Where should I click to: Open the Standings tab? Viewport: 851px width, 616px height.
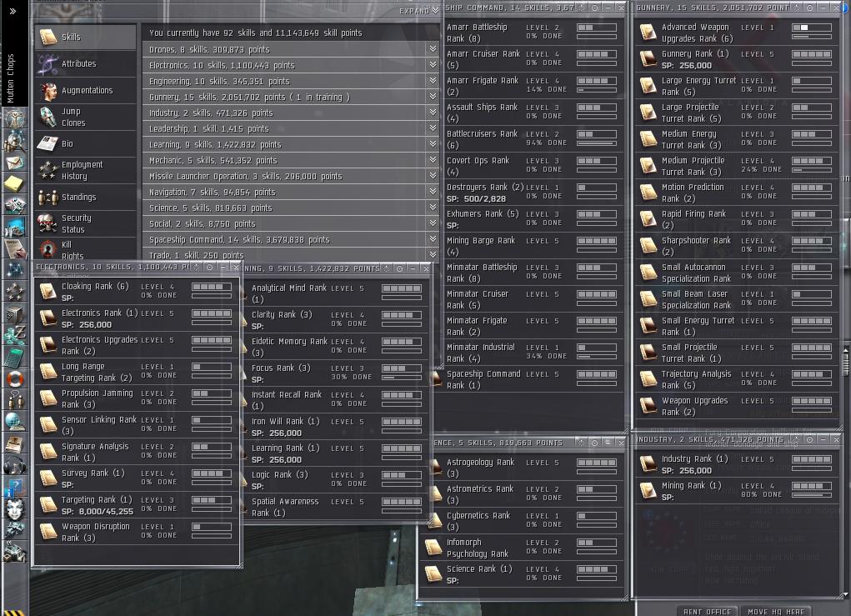click(86, 197)
